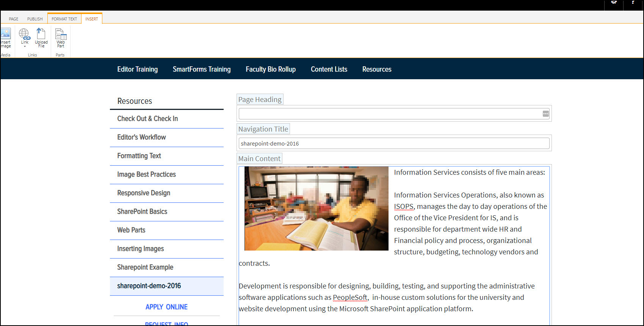Open Check Out & Check In sidebar link
644x326 pixels.
click(x=147, y=119)
